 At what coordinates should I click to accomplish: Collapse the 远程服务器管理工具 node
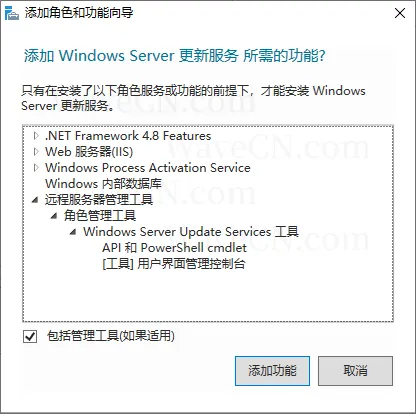(x=35, y=200)
